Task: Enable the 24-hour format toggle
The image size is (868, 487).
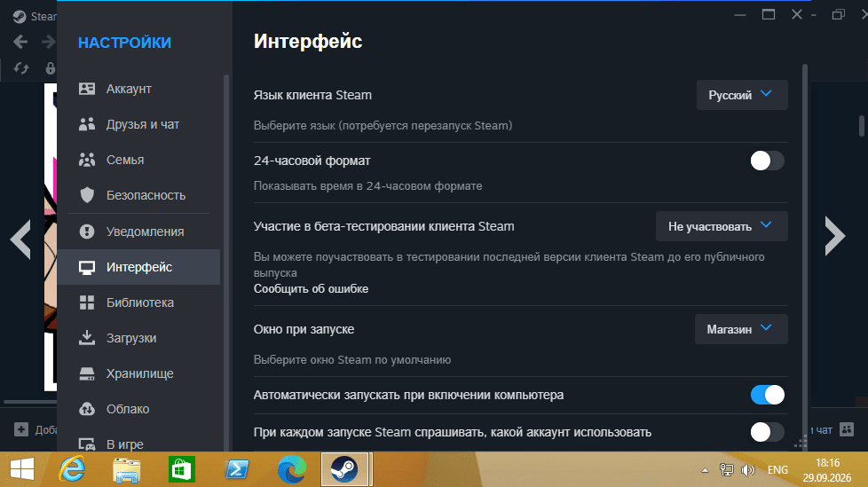Action: pos(767,161)
